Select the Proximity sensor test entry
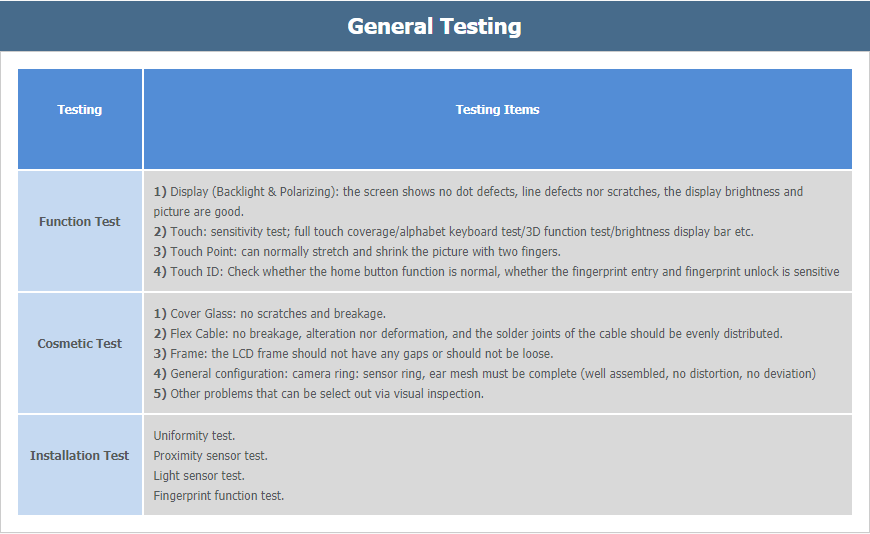 (211, 456)
